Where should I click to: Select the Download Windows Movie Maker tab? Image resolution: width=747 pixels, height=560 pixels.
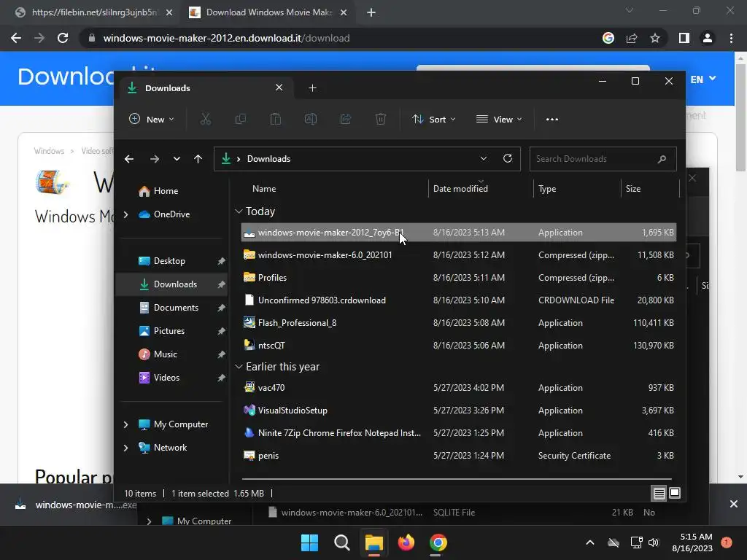click(268, 12)
